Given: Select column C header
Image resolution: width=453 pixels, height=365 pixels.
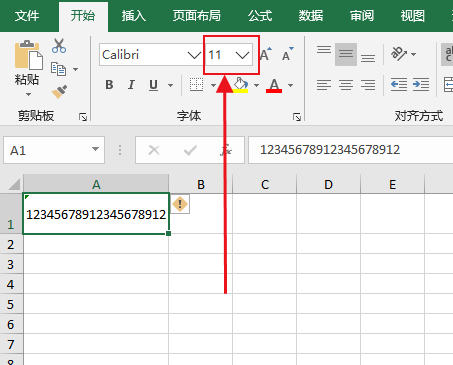Looking at the screenshot, I should coord(265,184).
